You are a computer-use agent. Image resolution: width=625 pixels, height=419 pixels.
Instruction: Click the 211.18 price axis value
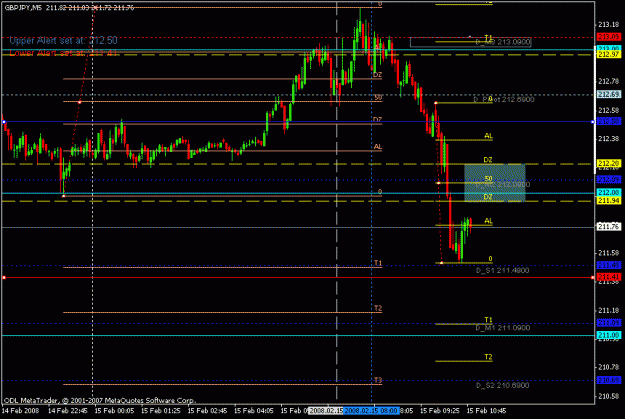coord(609,310)
